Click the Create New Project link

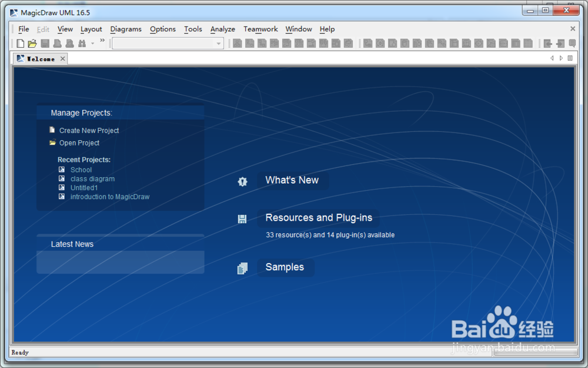coord(89,130)
